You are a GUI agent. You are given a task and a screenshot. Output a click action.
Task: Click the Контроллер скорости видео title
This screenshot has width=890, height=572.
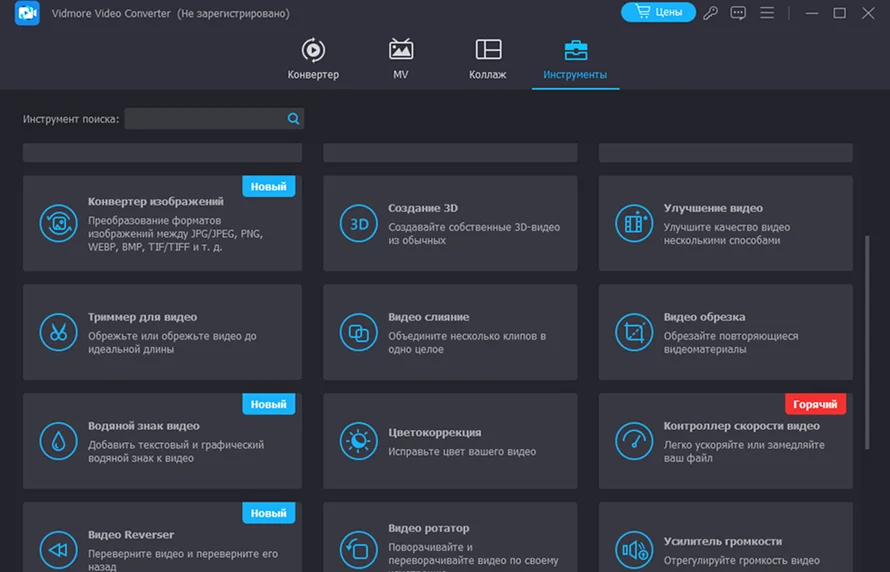pos(741,426)
